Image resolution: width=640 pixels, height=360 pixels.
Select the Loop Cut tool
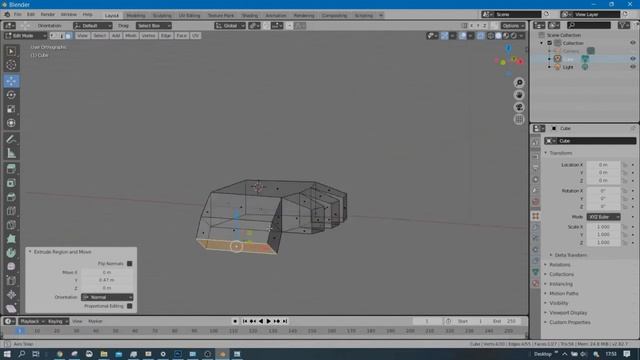click(x=11, y=211)
